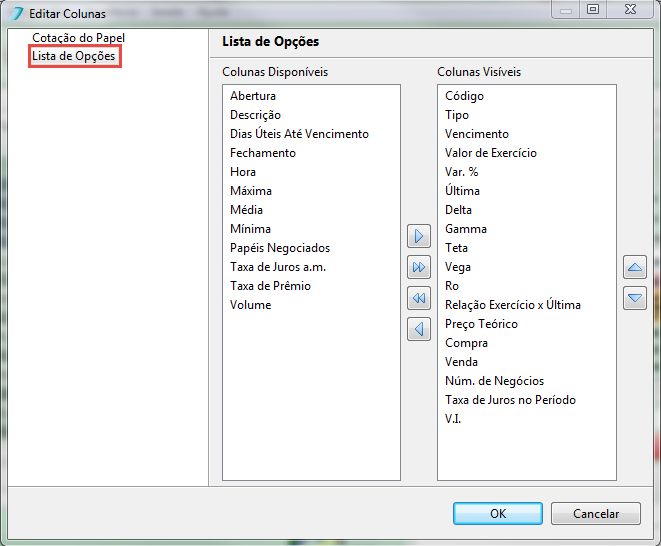Select Média in available columns
Screen dimensions: 661x546
246,210
